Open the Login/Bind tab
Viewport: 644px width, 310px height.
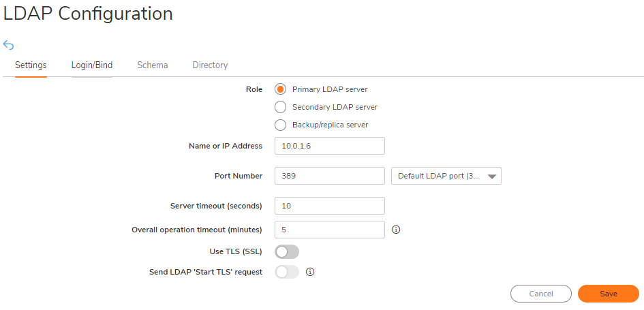pyautogui.click(x=92, y=65)
